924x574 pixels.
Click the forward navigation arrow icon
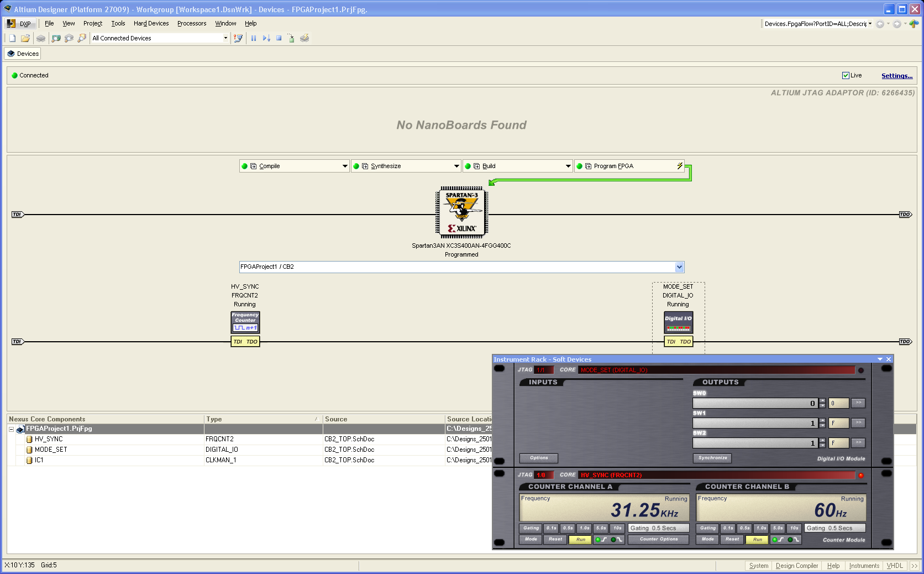pyautogui.click(x=897, y=24)
